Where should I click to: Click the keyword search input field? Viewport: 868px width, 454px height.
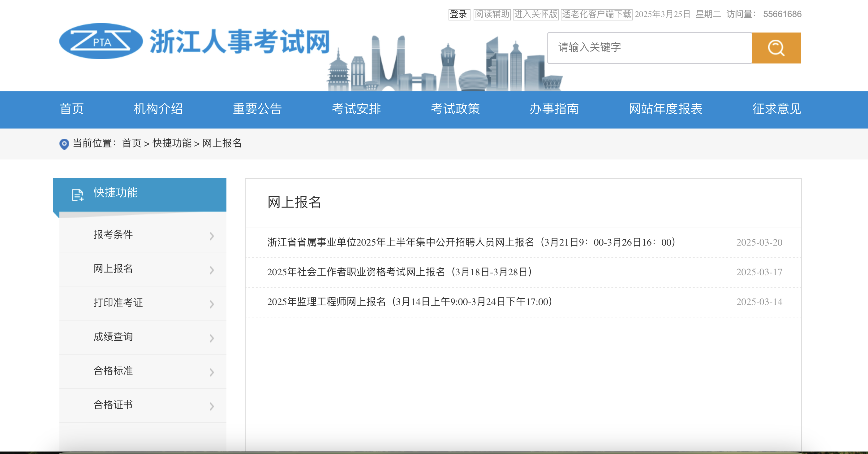coord(649,48)
